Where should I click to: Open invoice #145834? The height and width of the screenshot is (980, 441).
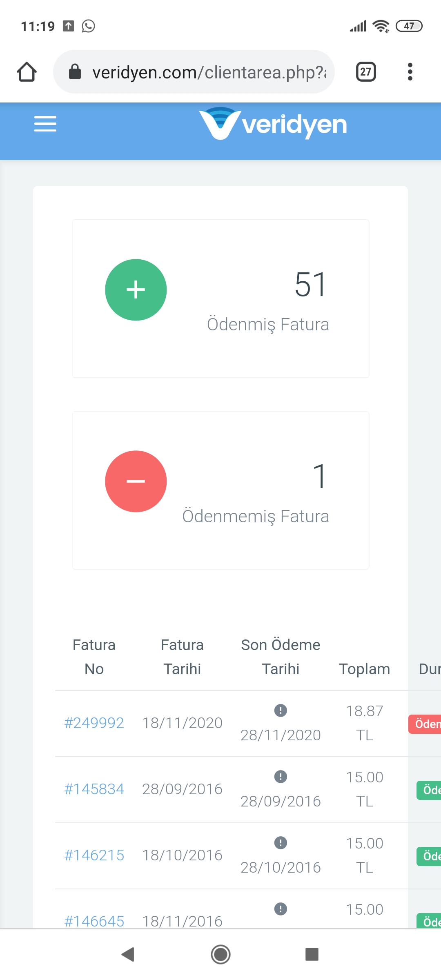[94, 789]
